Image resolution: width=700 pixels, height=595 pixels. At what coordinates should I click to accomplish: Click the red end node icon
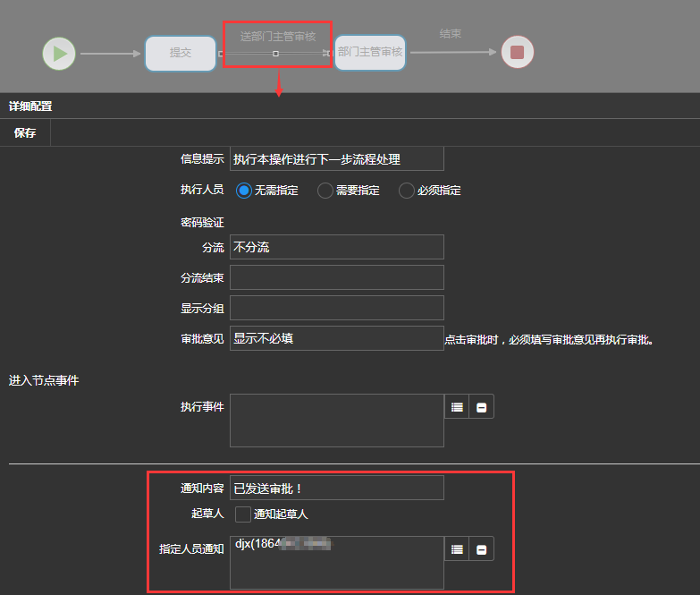click(517, 53)
